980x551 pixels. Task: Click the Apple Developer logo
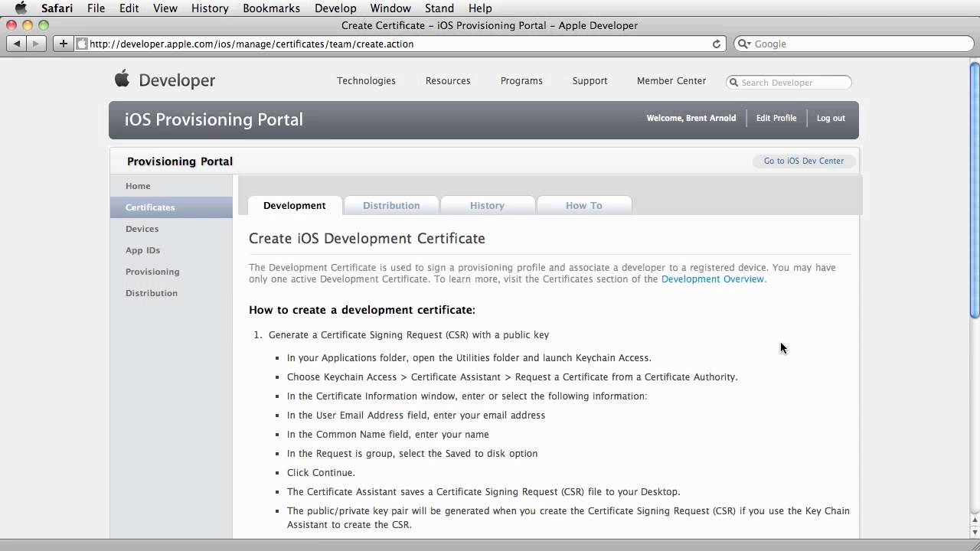(x=165, y=80)
